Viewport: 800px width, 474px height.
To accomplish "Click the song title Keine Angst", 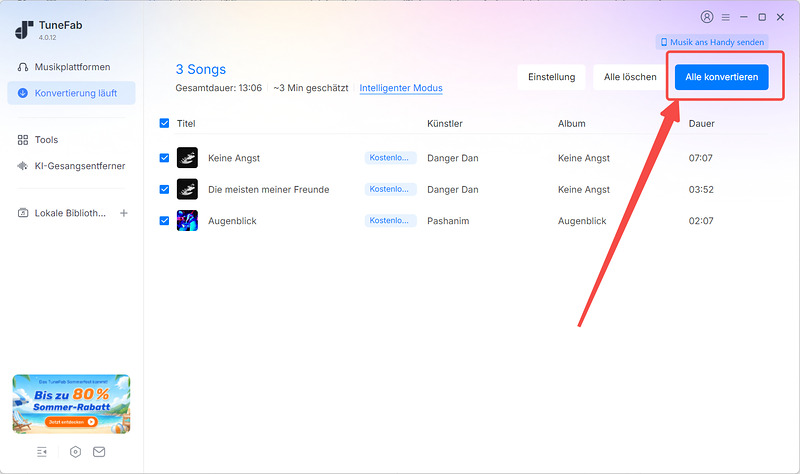I will 234,158.
